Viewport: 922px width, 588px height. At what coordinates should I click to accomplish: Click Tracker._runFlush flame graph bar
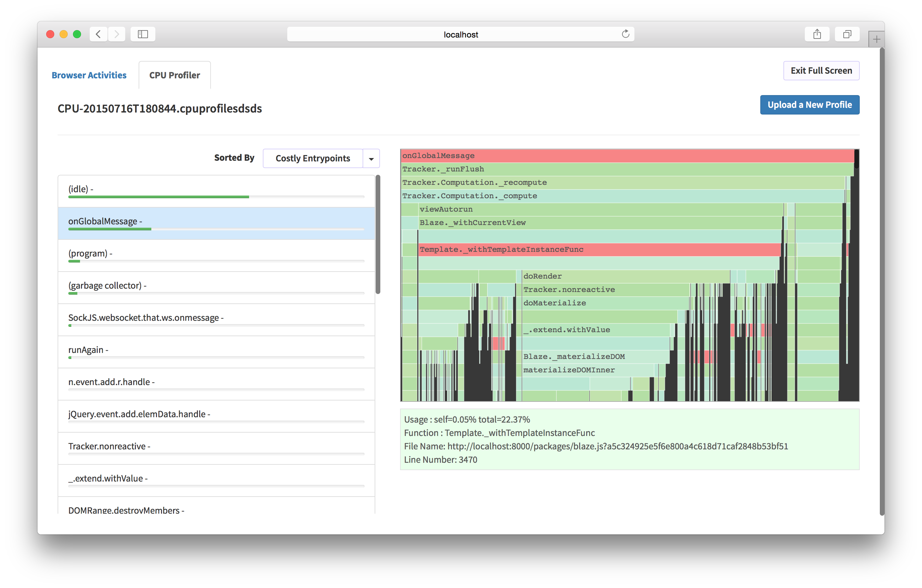click(628, 169)
